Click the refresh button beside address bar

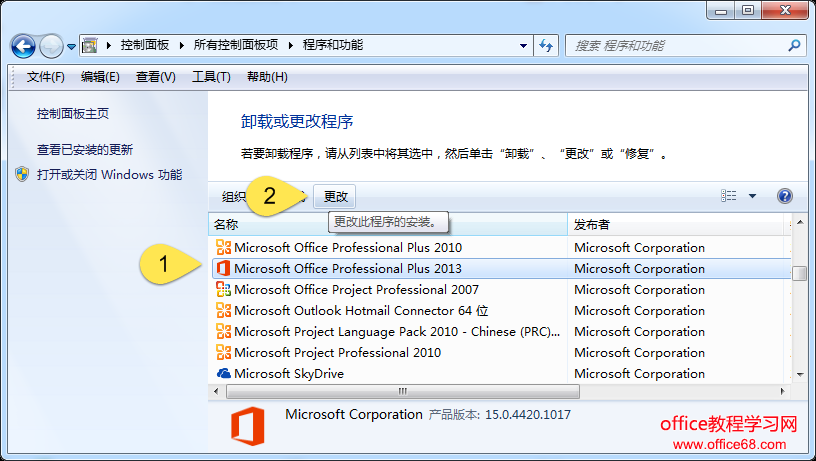(547, 45)
